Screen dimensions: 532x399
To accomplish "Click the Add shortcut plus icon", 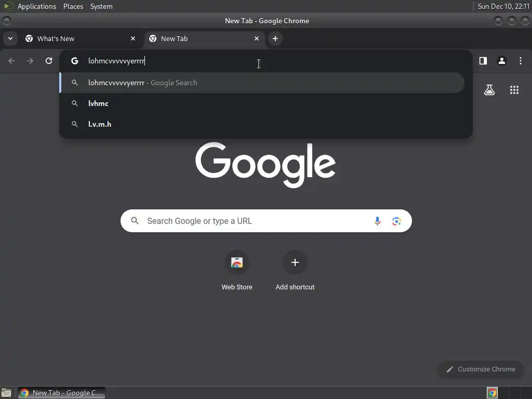I will (295, 262).
